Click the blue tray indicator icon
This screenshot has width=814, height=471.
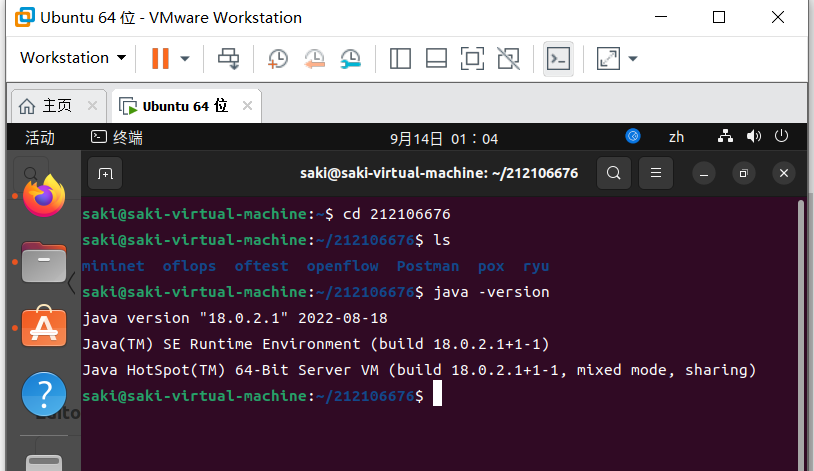(633, 136)
